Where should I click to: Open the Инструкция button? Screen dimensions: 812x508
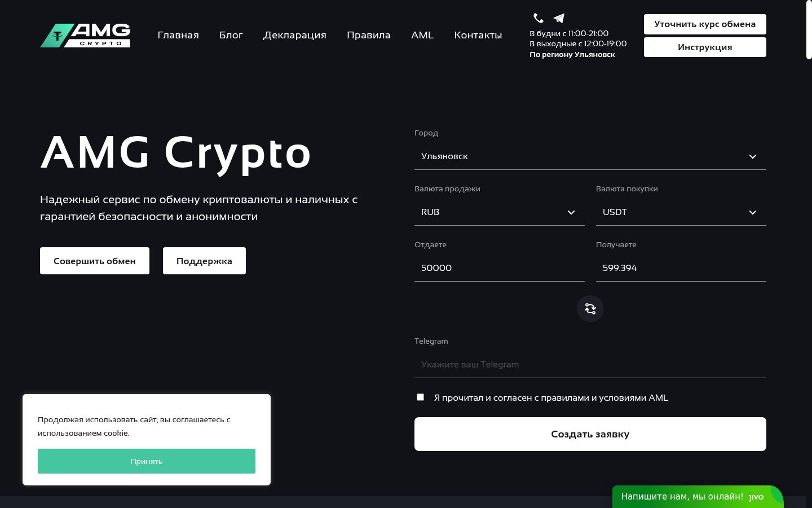(705, 47)
